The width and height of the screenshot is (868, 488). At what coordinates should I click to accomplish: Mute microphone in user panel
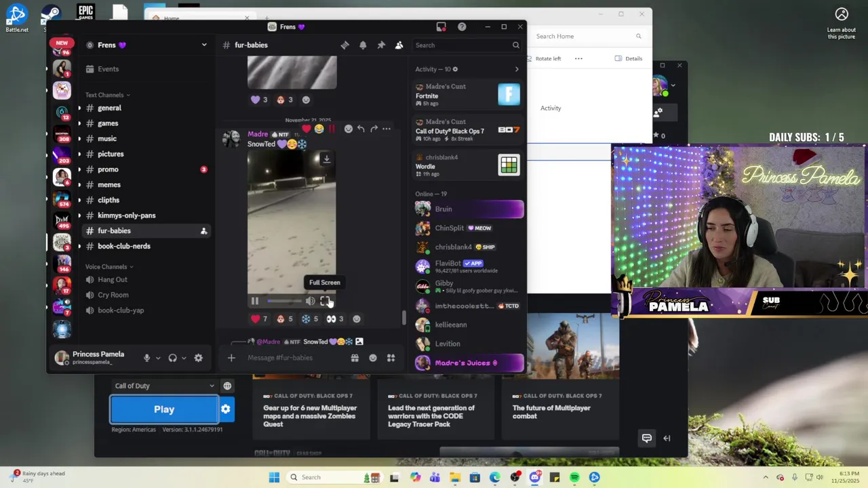(x=146, y=358)
